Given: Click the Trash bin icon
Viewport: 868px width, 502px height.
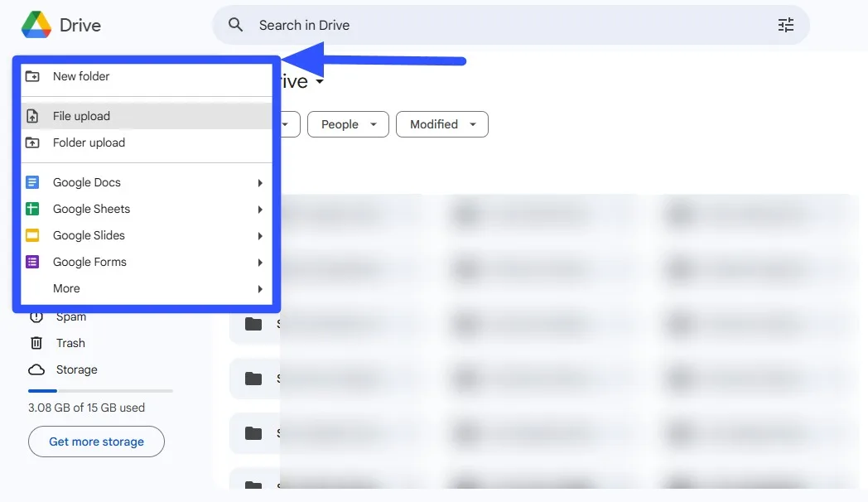Looking at the screenshot, I should click(x=36, y=343).
